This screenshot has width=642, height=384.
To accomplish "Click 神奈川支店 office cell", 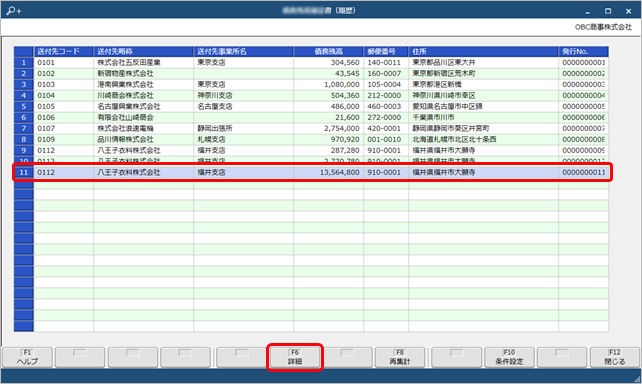I will (243, 96).
